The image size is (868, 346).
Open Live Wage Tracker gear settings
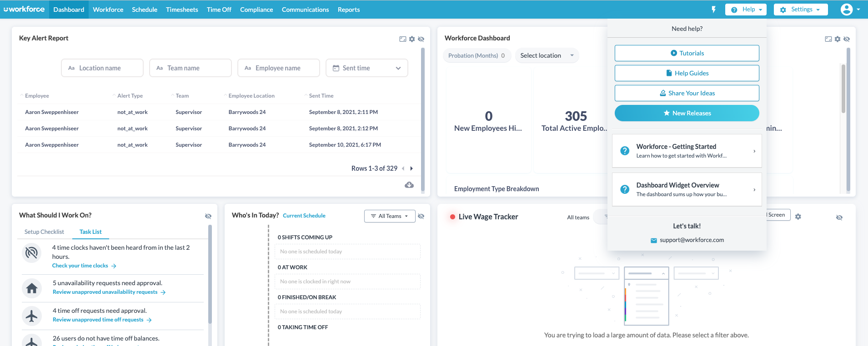[798, 217]
